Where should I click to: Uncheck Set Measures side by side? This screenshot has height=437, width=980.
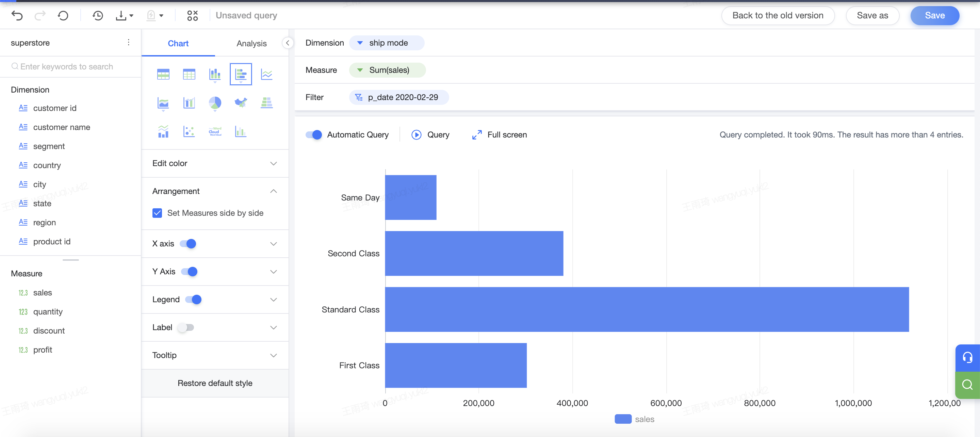[x=157, y=213]
